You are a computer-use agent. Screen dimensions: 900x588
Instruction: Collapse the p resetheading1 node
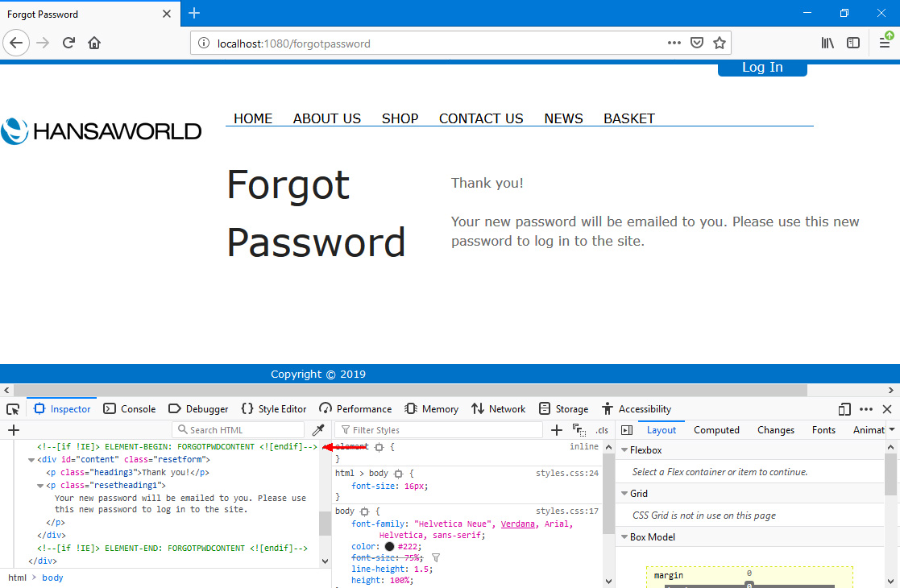tap(40, 486)
